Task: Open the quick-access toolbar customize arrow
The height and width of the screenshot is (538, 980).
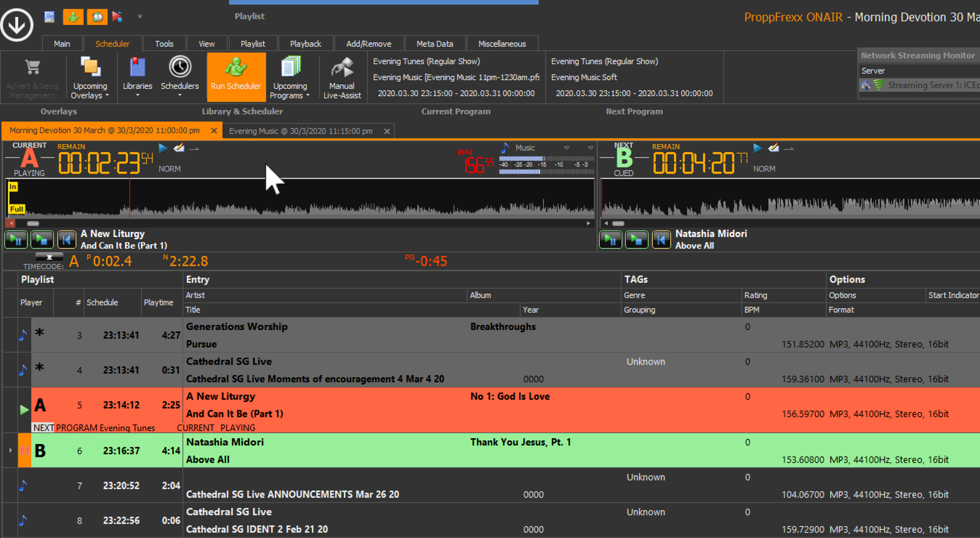Action: click(140, 16)
